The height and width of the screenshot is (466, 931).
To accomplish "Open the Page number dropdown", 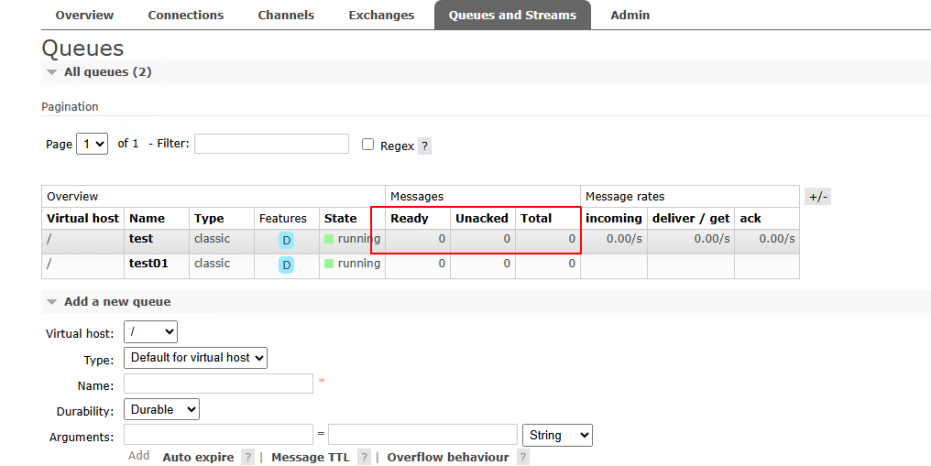I will pyautogui.click(x=92, y=144).
